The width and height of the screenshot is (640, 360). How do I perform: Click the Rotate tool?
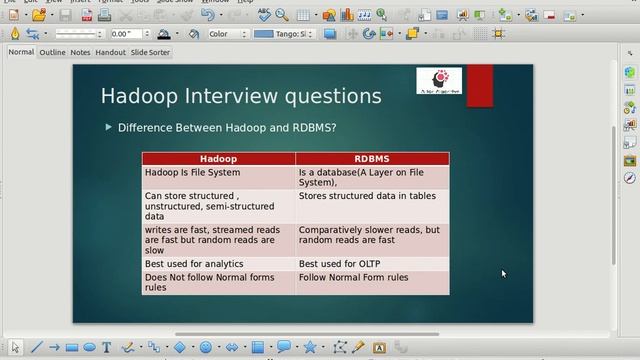click(369, 34)
